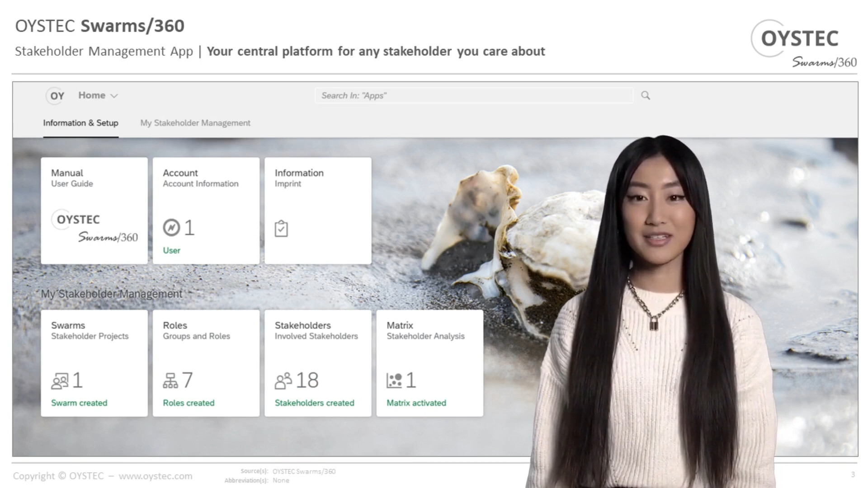Switch to Information & Setup tab

80,123
